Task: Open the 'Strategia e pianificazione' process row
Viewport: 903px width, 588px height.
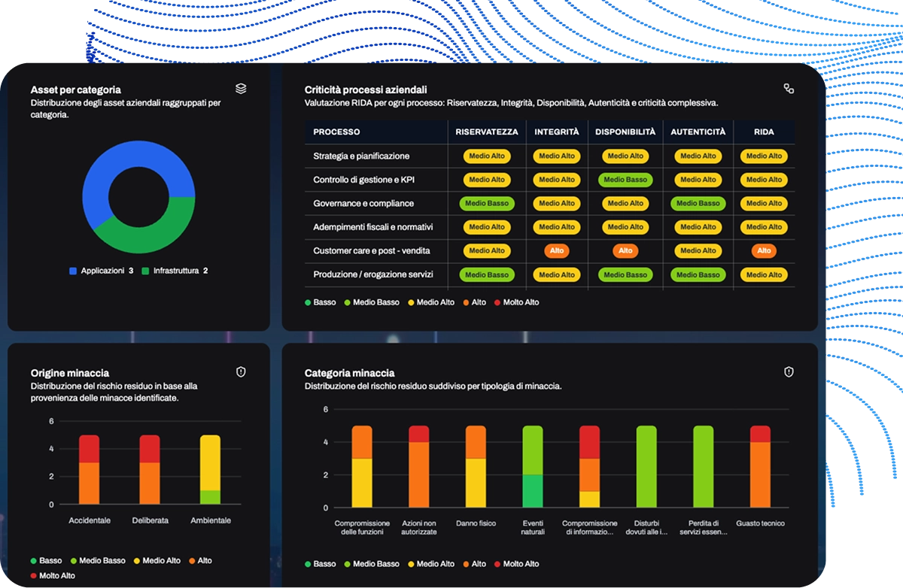Action: coord(549,156)
